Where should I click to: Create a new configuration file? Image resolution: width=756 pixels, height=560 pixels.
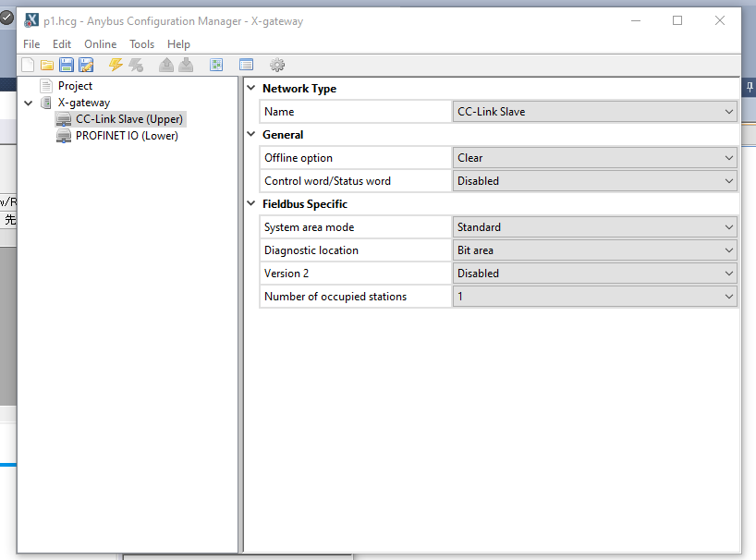pos(28,65)
